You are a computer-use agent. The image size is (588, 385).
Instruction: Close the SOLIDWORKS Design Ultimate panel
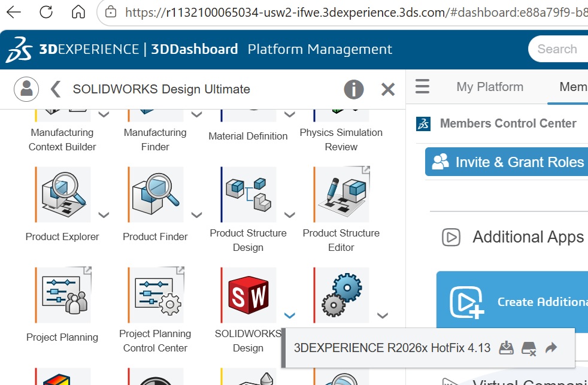(388, 89)
